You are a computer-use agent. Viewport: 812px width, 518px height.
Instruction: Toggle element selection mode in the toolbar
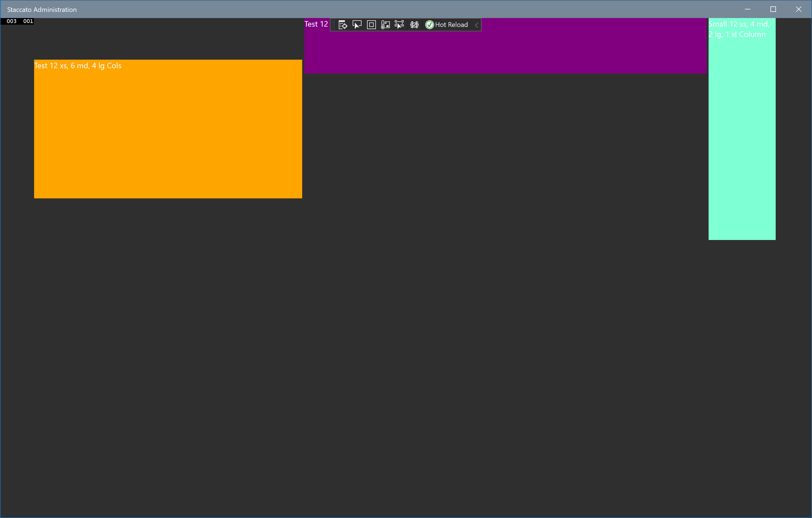coord(357,25)
